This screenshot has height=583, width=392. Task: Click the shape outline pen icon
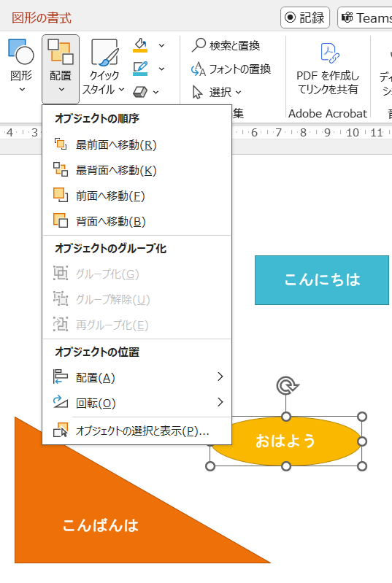click(x=140, y=69)
